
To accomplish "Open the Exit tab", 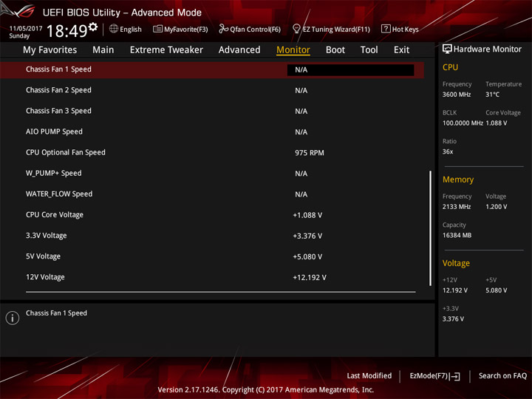I will (401, 50).
